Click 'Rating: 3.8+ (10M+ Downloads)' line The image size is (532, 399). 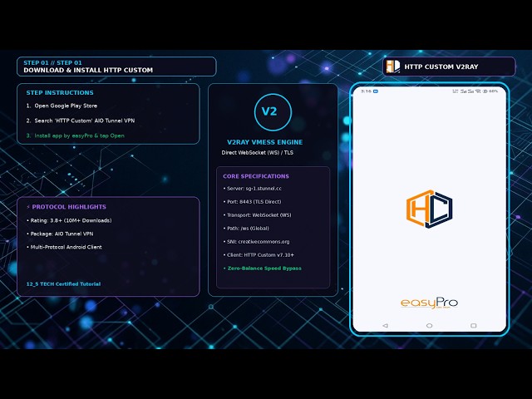(69, 220)
